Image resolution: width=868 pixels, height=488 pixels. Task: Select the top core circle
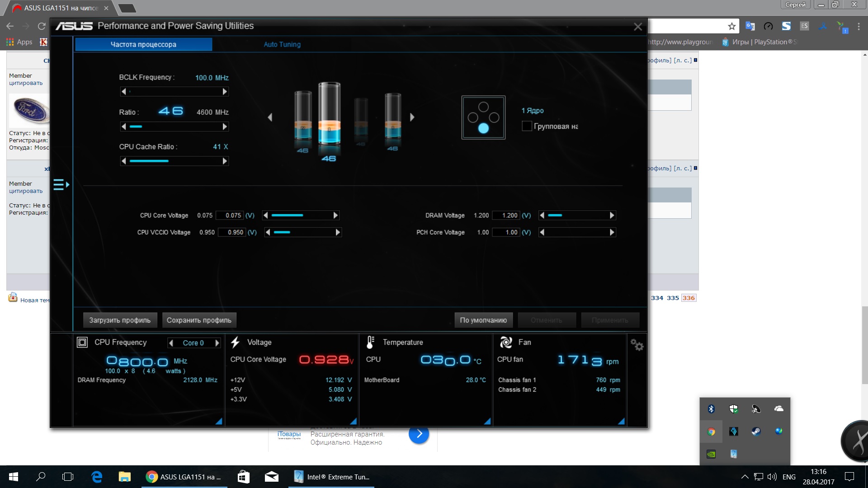(x=483, y=107)
